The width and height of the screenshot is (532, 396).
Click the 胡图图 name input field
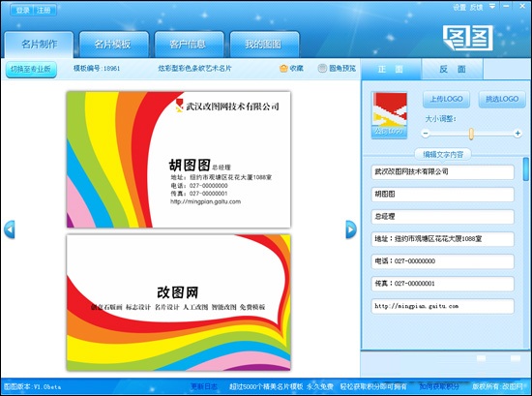coord(442,195)
